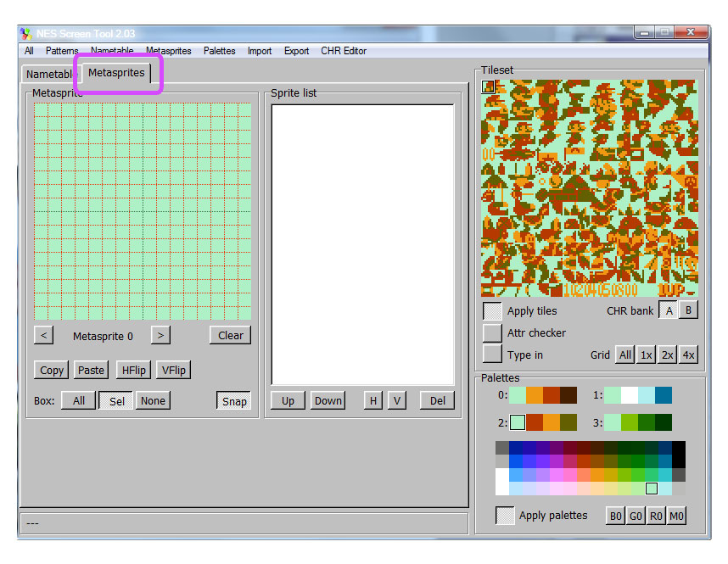The width and height of the screenshot is (728, 564).
Task: Open the Export menu
Action: pyautogui.click(x=296, y=51)
